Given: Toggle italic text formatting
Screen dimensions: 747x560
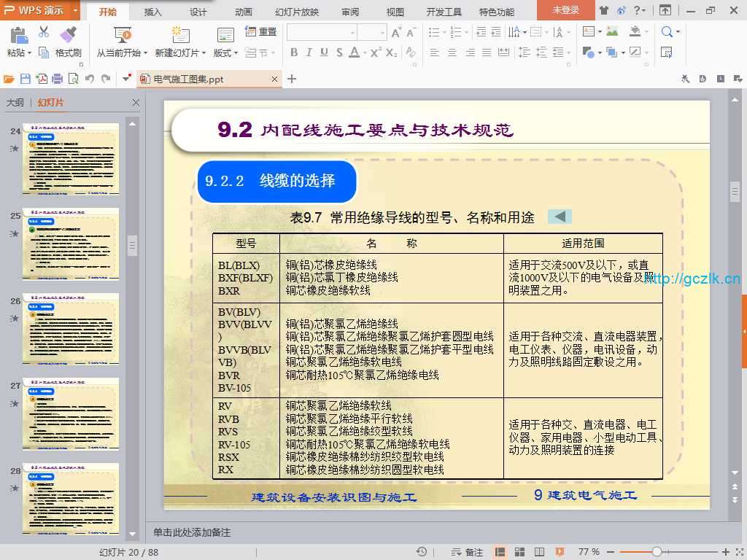Looking at the screenshot, I should pyautogui.click(x=309, y=52).
